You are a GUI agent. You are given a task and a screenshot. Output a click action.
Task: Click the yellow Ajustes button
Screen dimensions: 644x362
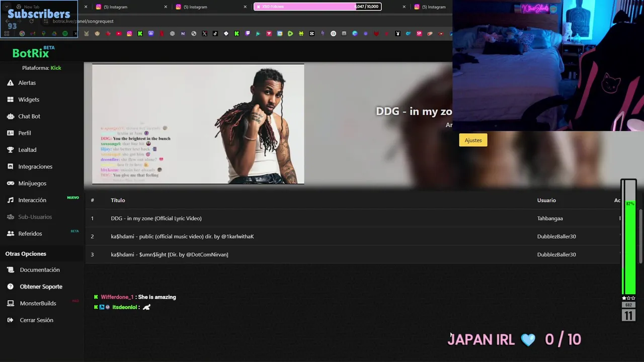point(473,140)
